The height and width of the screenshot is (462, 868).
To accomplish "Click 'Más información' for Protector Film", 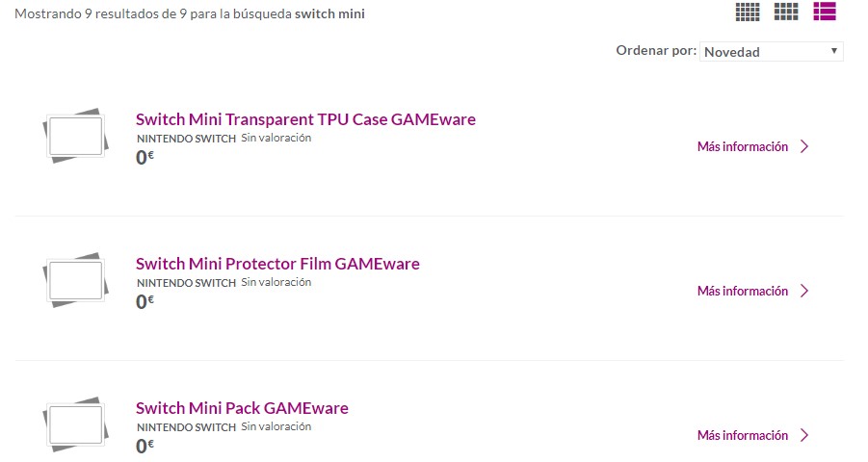I will 742,292.
